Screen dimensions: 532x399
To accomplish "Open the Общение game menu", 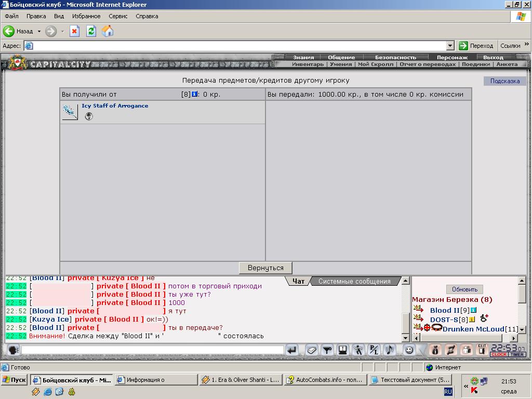I will tap(341, 57).
